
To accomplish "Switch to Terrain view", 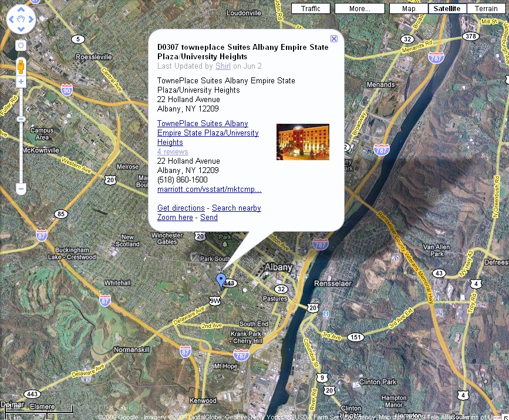I will pos(486,9).
